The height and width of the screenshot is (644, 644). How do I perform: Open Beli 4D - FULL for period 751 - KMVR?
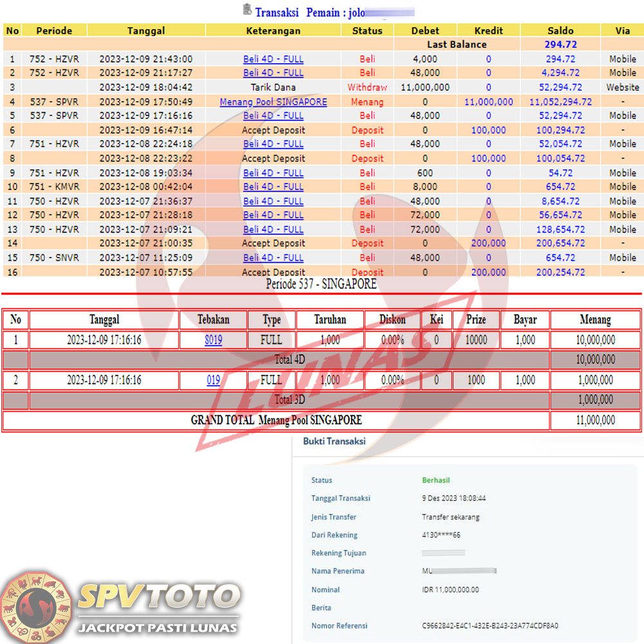point(273,187)
